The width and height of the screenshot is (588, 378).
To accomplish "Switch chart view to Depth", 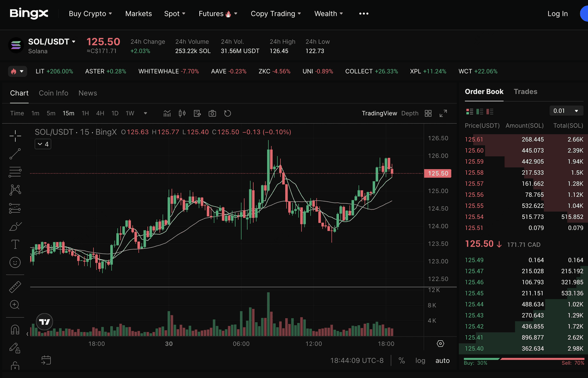I will [410, 113].
